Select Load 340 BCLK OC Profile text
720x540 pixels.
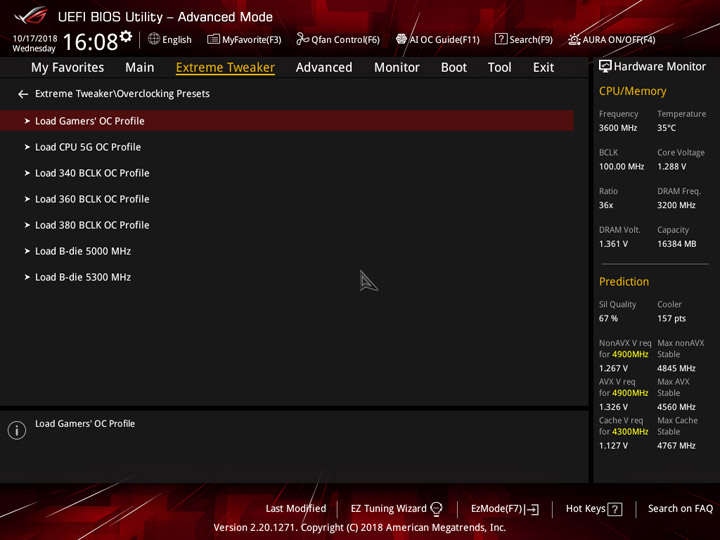pos(92,173)
